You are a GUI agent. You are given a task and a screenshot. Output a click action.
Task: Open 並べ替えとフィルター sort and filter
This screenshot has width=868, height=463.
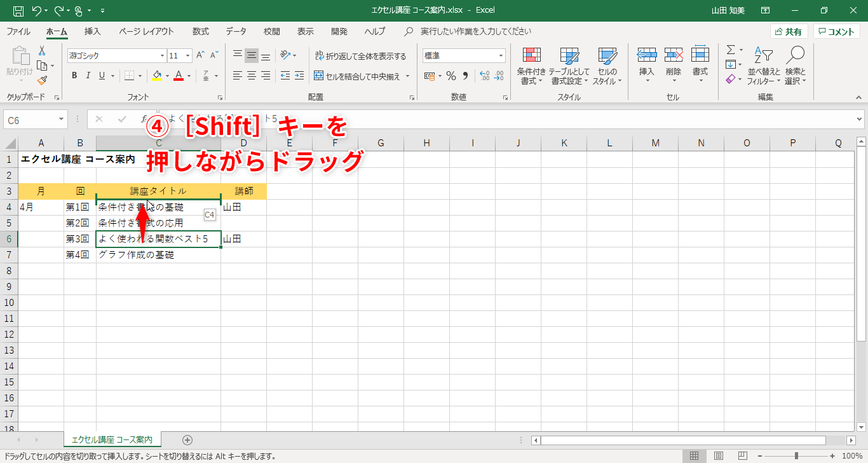[x=763, y=66]
